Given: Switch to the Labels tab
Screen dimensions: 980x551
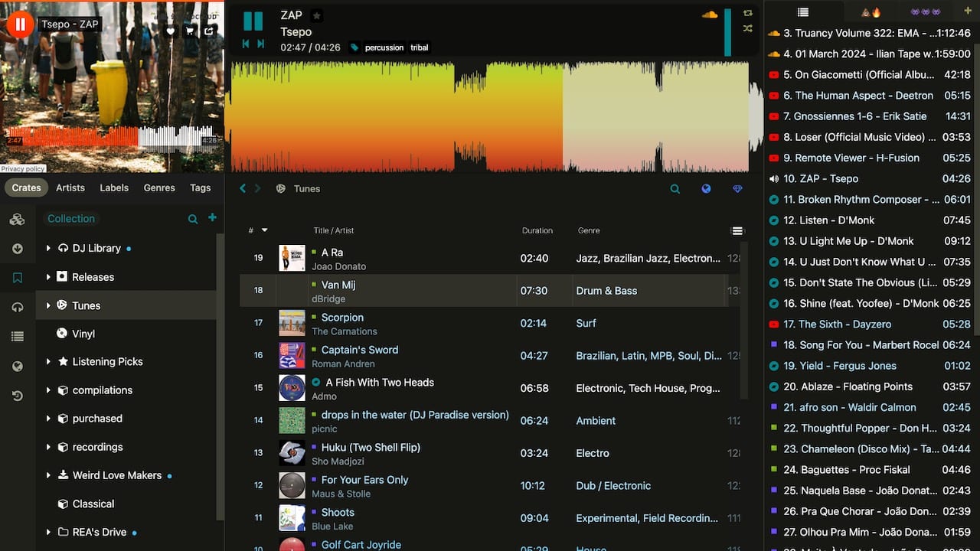Looking at the screenshot, I should [x=114, y=187].
